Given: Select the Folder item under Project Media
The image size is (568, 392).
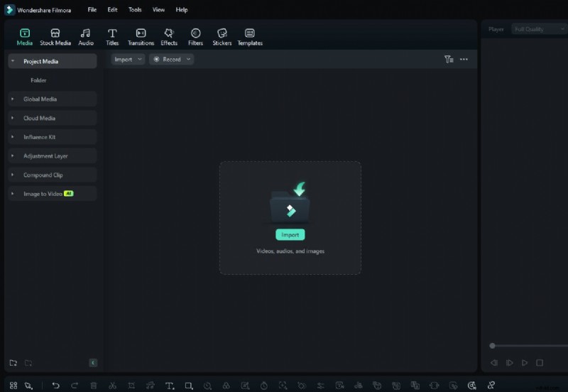Looking at the screenshot, I should (x=38, y=80).
